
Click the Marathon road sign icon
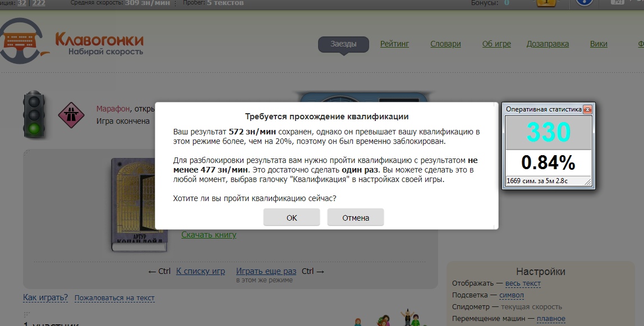click(71, 115)
